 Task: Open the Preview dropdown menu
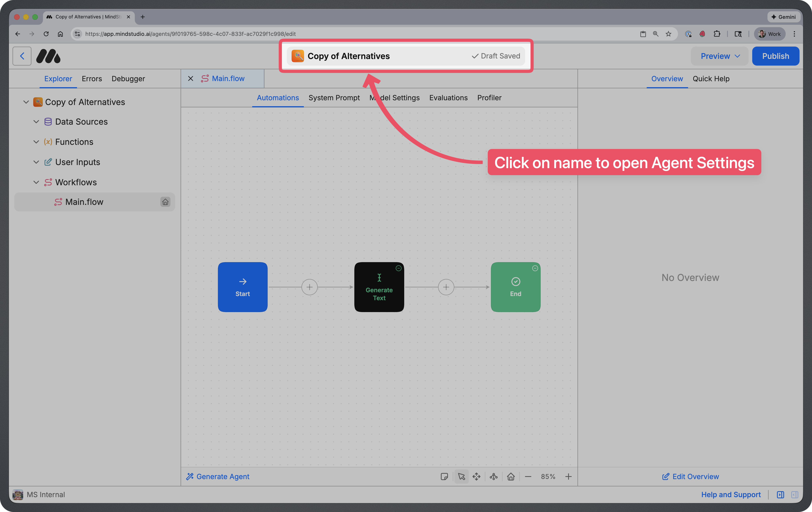[x=719, y=56]
